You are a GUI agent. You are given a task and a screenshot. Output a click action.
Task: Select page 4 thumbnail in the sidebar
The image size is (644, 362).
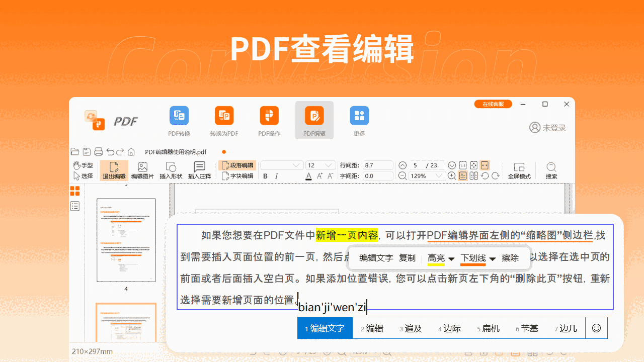[x=125, y=240]
